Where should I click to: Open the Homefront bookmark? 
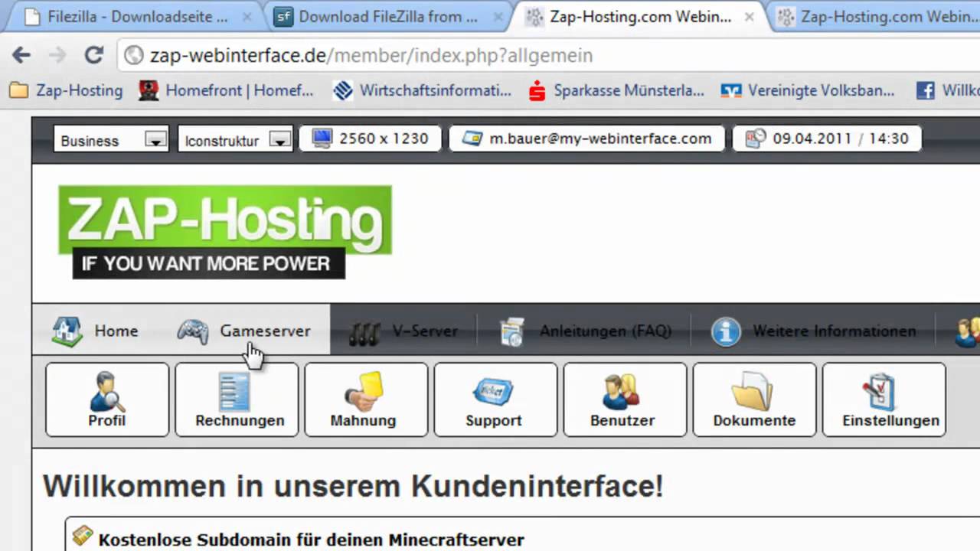click(226, 90)
